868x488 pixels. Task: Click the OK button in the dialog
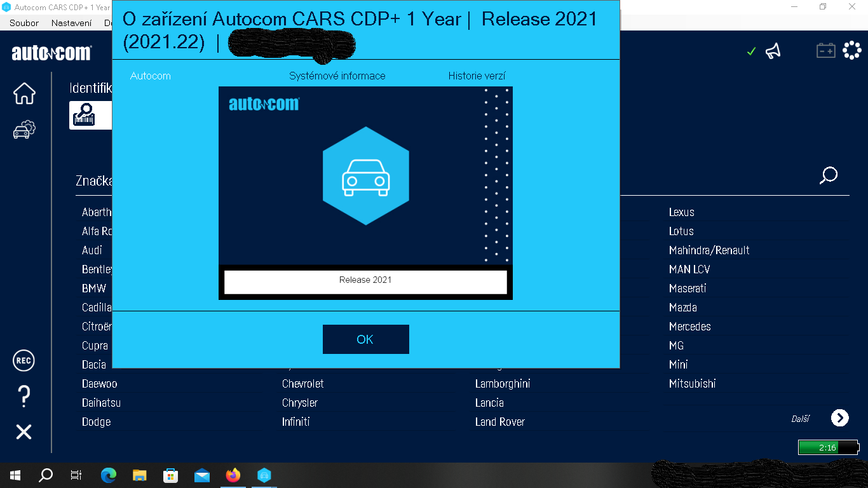click(365, 339)
